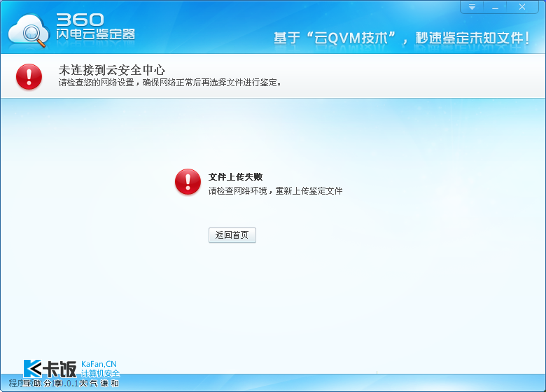
Task: Close the 360 闪电云鉴定器 window
Action: click(522, 7)
